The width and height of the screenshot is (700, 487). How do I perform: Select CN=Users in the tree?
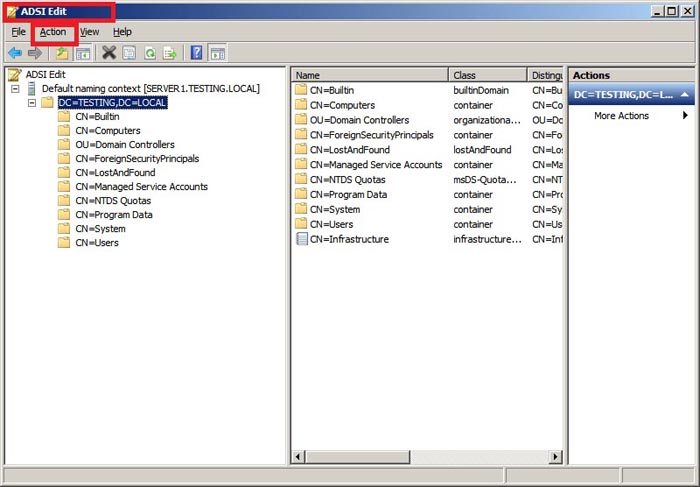(x=97, y=242)
